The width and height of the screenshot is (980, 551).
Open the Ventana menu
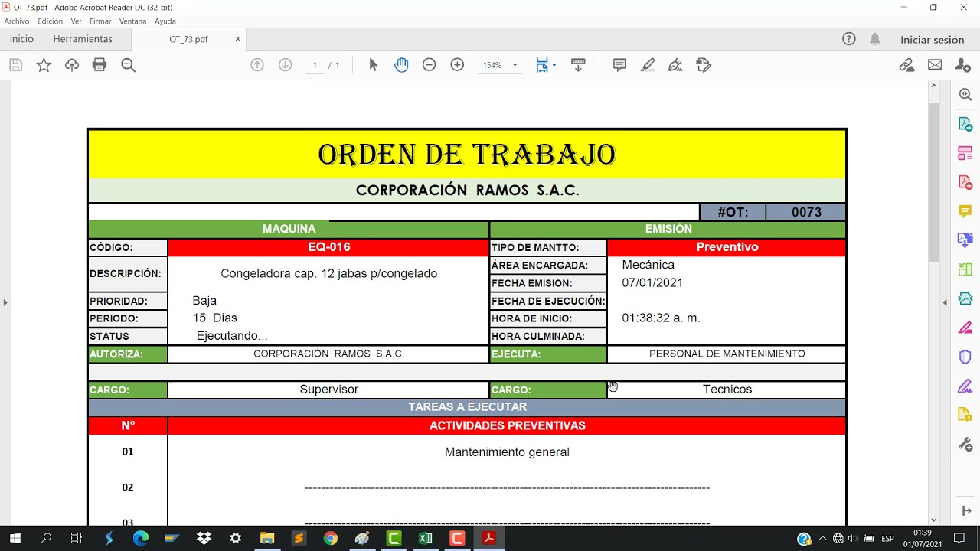[x=133, y=21]
